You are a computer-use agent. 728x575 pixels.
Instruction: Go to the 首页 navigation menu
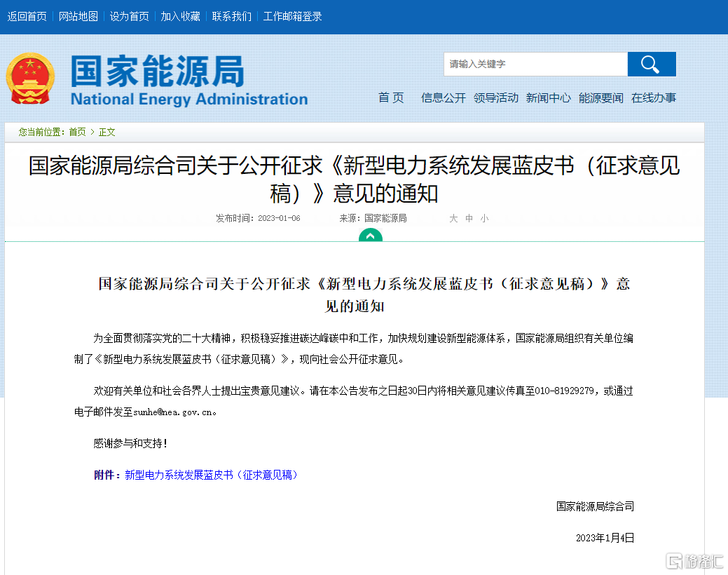pos(391,97)
